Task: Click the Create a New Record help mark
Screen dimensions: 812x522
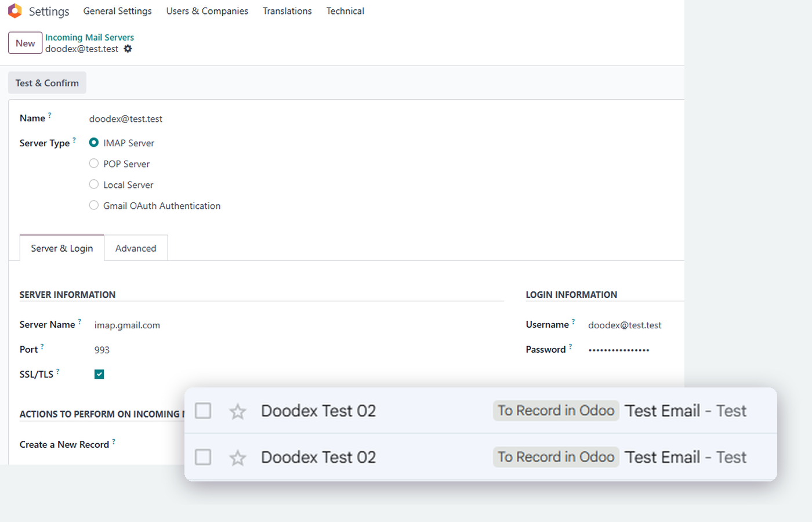Action: click(114, 442)
